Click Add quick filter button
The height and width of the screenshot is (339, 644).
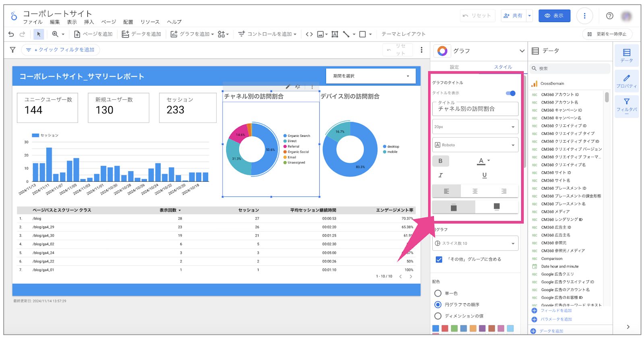click(x=60, y=50)
